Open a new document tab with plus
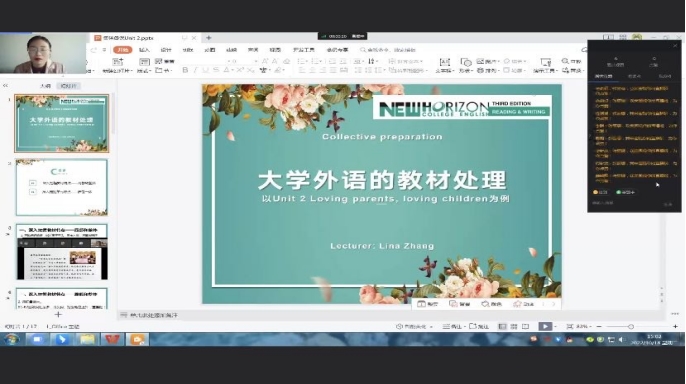 (209, 38)
